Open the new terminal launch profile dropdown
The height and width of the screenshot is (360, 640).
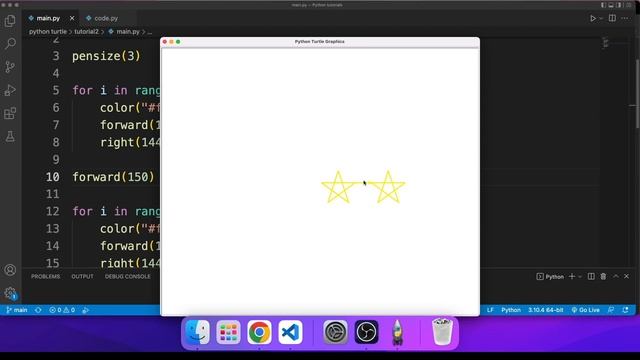point(580,276)
